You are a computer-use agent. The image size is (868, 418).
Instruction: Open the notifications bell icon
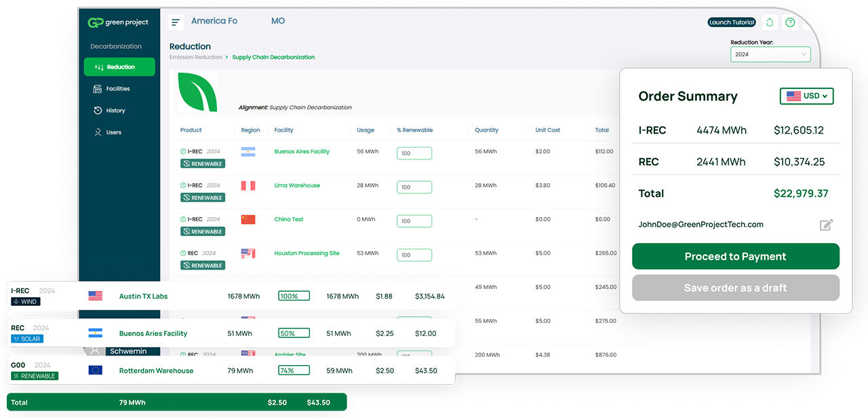tap(770, 22)
